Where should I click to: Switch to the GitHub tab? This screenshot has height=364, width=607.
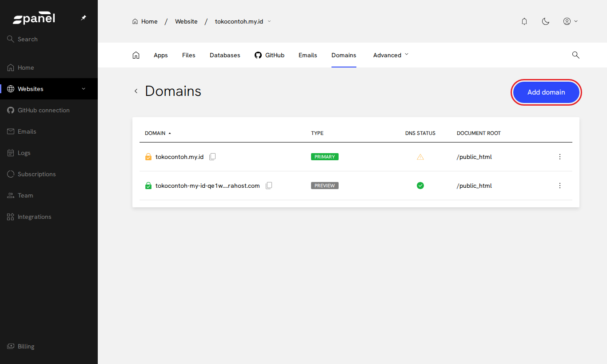point(269,55)
